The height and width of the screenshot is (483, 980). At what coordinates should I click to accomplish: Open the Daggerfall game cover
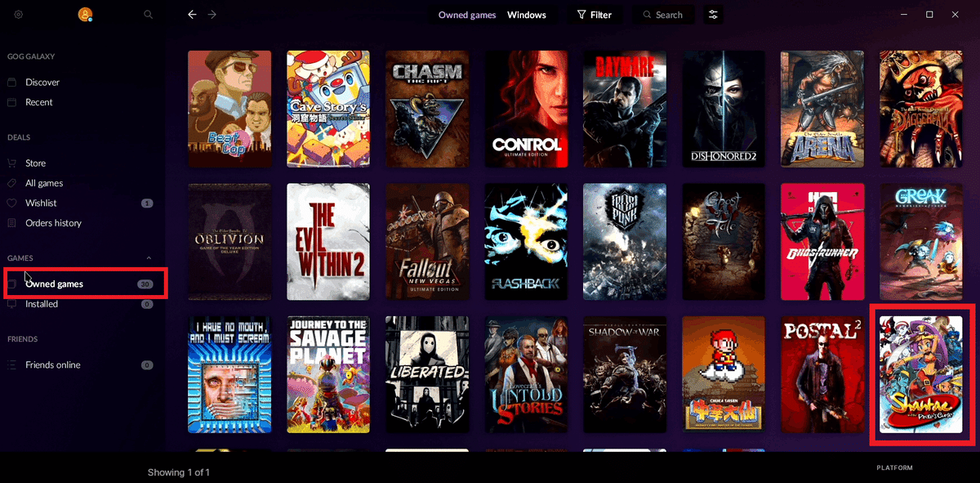[921, 109]
